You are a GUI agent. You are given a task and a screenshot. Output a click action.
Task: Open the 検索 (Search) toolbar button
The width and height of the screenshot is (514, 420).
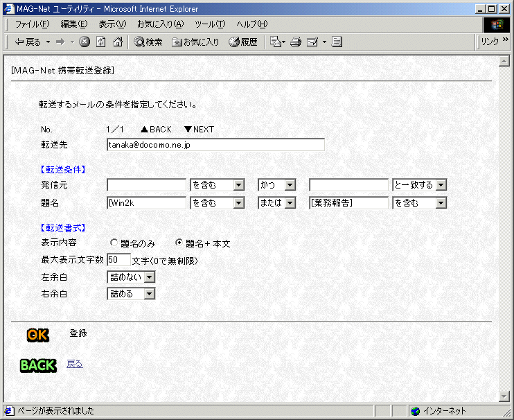click(148, 42)
